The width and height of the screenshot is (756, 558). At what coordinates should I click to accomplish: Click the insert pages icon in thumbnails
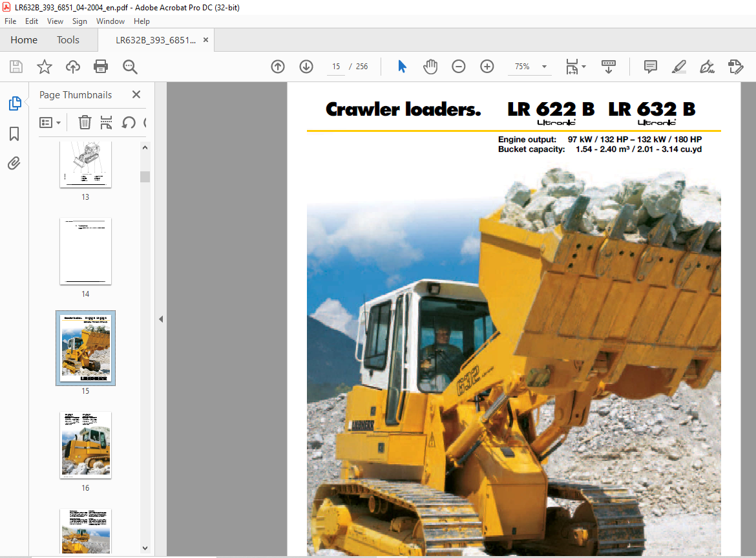[106, 122]
